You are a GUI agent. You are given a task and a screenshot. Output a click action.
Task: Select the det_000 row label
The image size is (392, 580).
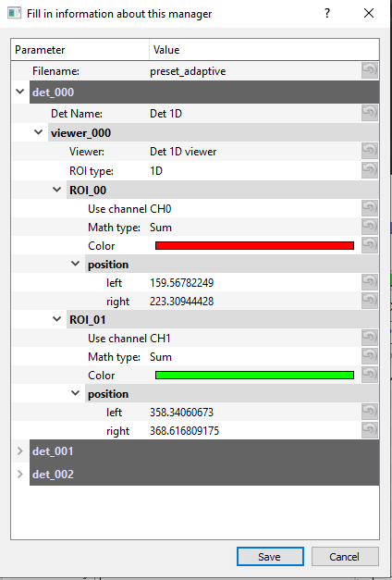(x=53, y=93)
